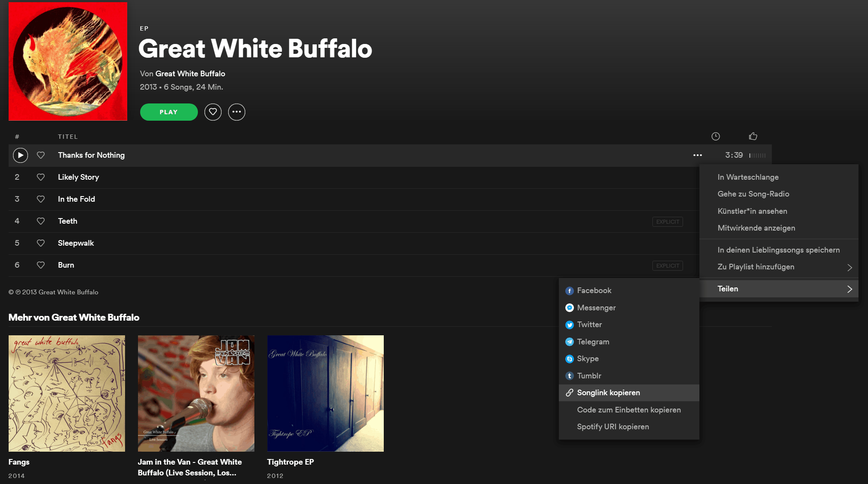
Task: Select Songlink kopieren
Action: tap(629, 393)
